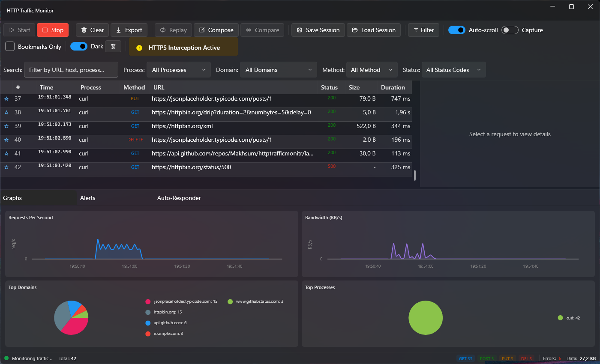Open the Compose request dialog
Viewport: 600px width, 364px height.
click(x=216, y=30)
